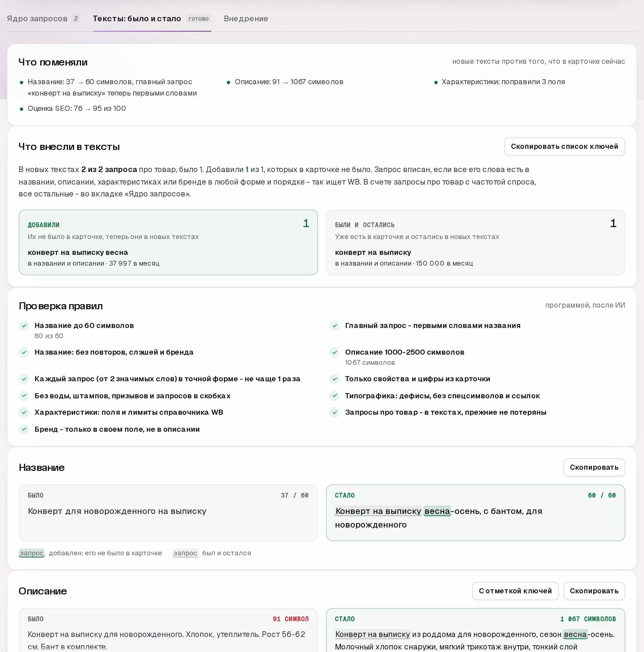644x652 pixels.
Task: Click the «1 067 СИМВОЛОВ» counter
Action: [x=588, y=619]
